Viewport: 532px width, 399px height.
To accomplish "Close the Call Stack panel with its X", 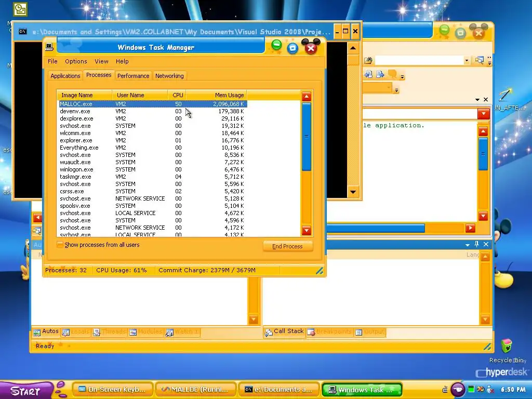I will (486, 244).
